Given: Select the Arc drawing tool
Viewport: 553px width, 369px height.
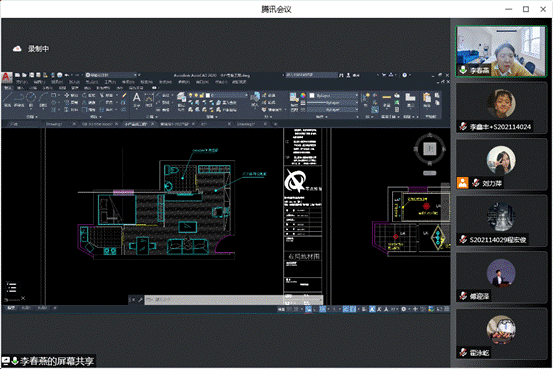Looking at the screenshot, I should coord(43,99).
